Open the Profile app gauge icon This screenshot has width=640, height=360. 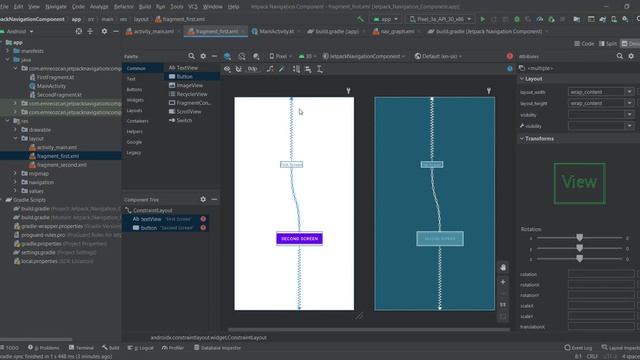point(540,19)
